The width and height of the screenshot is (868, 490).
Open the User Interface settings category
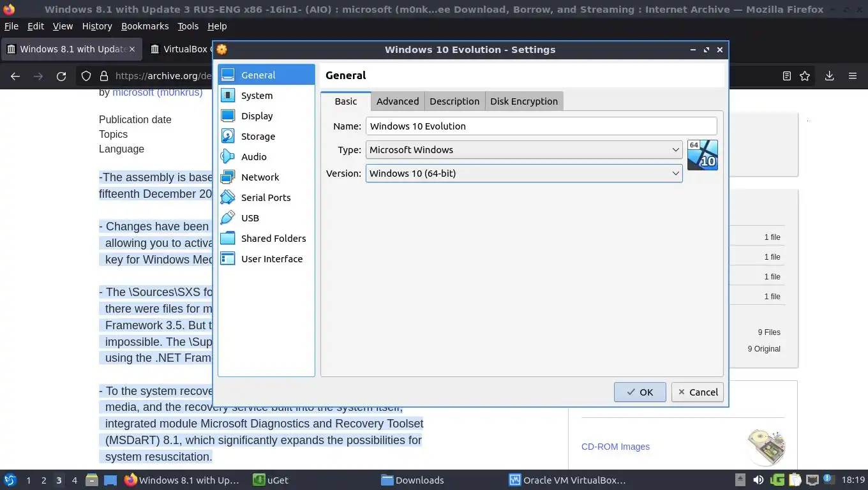(266, 258)
